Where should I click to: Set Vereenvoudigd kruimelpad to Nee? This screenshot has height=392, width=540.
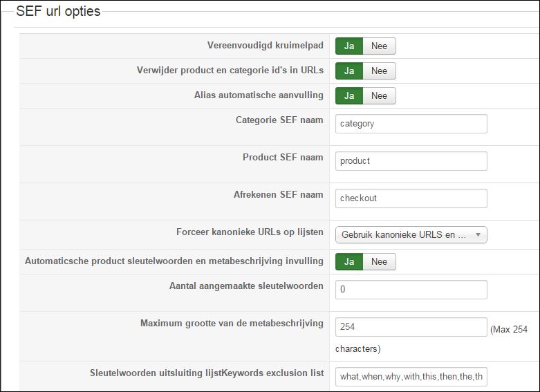[x=379, y=46]
